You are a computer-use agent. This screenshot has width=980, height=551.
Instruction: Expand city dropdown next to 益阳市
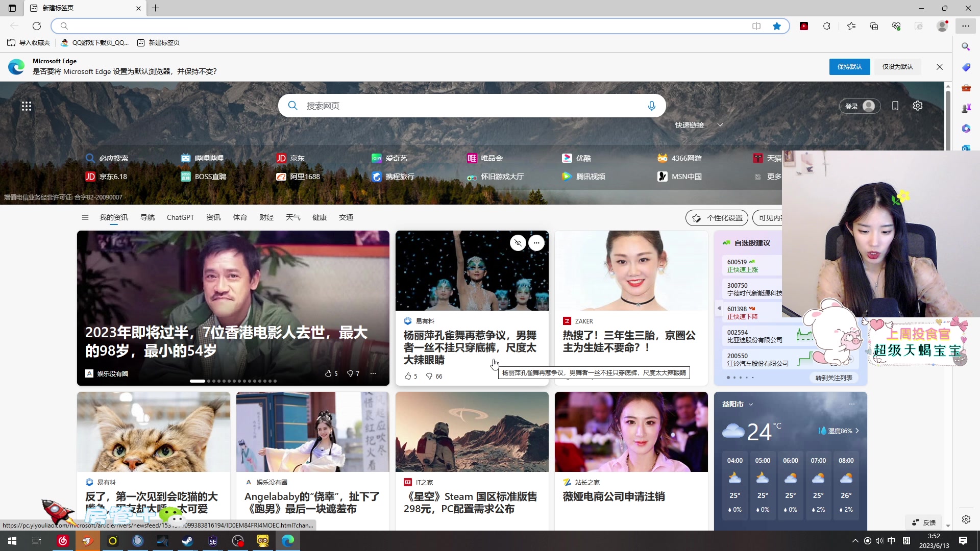tap(751, 404)
